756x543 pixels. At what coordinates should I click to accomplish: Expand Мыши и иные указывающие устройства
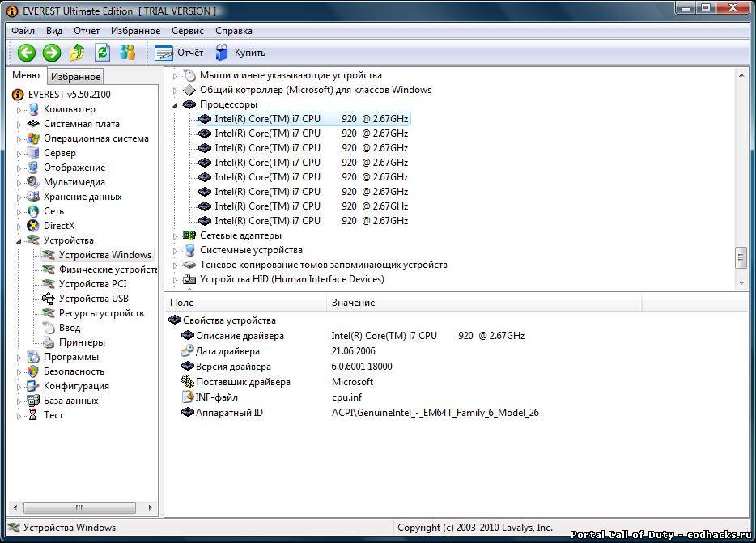point(176,76)
